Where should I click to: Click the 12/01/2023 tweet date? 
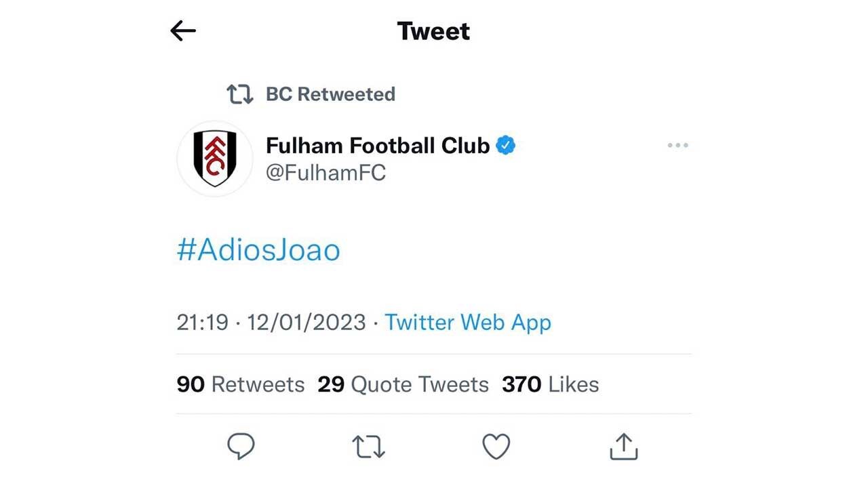coord(307,323)
